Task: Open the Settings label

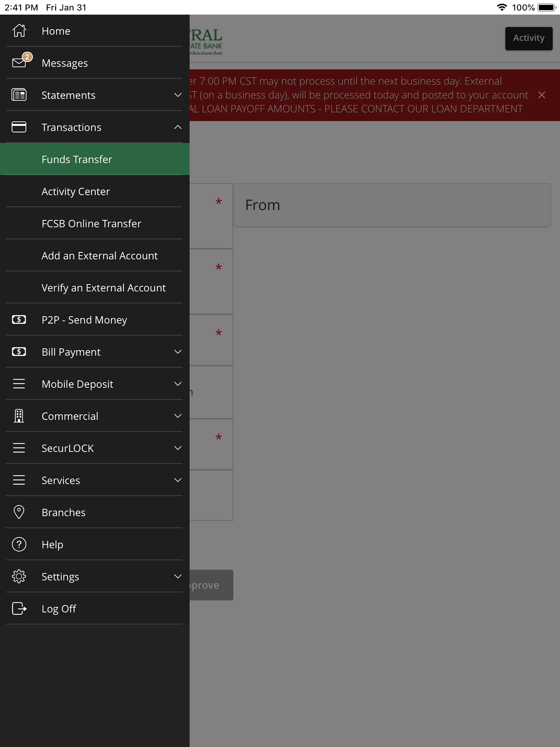Action: (60, 576)
